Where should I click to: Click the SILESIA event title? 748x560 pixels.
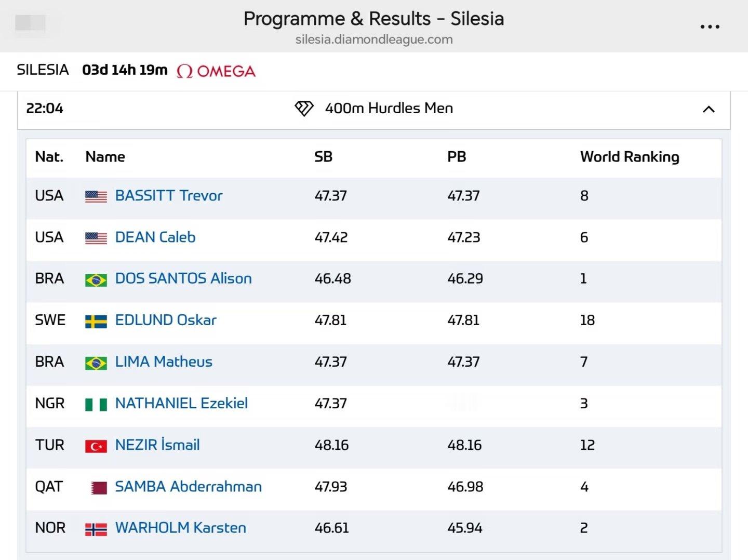(43, 70)
